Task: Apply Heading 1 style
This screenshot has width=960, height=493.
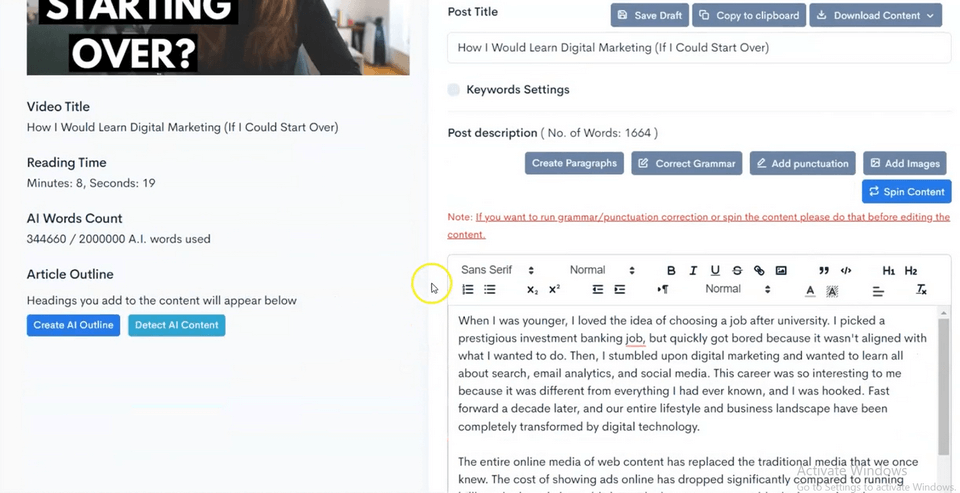Action: click(x=888, y=271)
